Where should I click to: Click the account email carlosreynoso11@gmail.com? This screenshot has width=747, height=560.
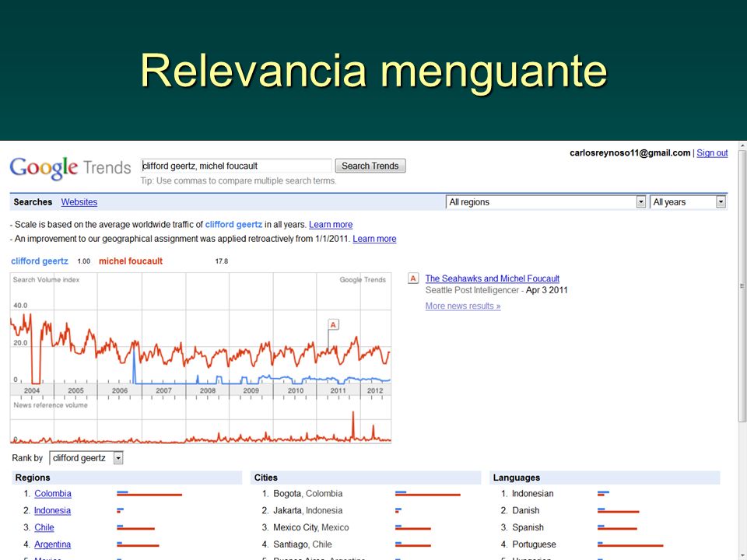click(630, 153)
